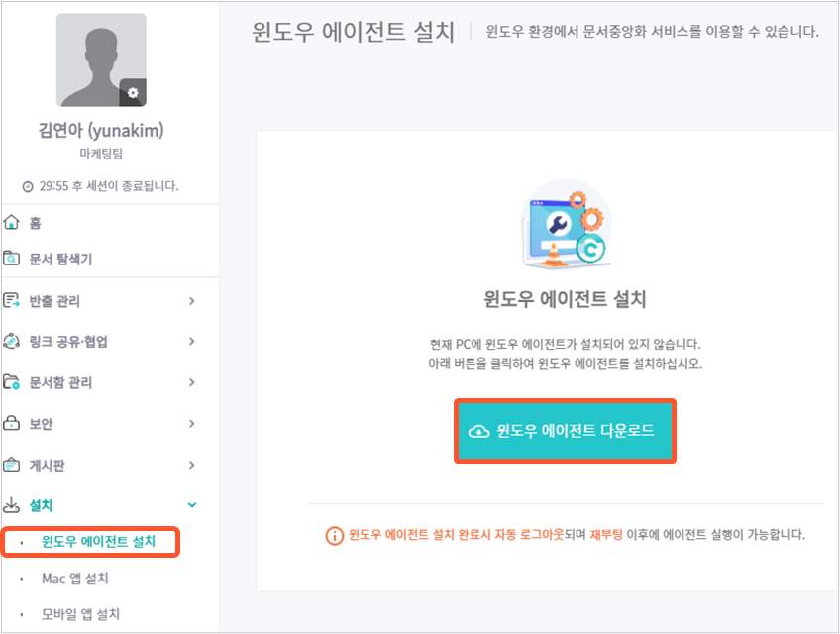
Task: Click the 보안 lock icon
Action: 11,423
